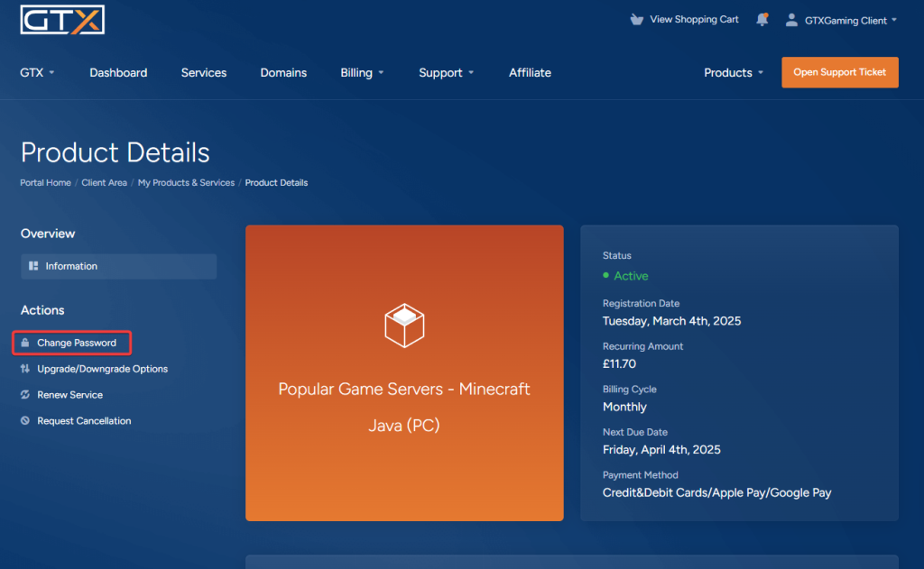The width and height of the screenshot is (924, 569).
Task: Click the Information panel icon
Action: [x=33, y=266]
